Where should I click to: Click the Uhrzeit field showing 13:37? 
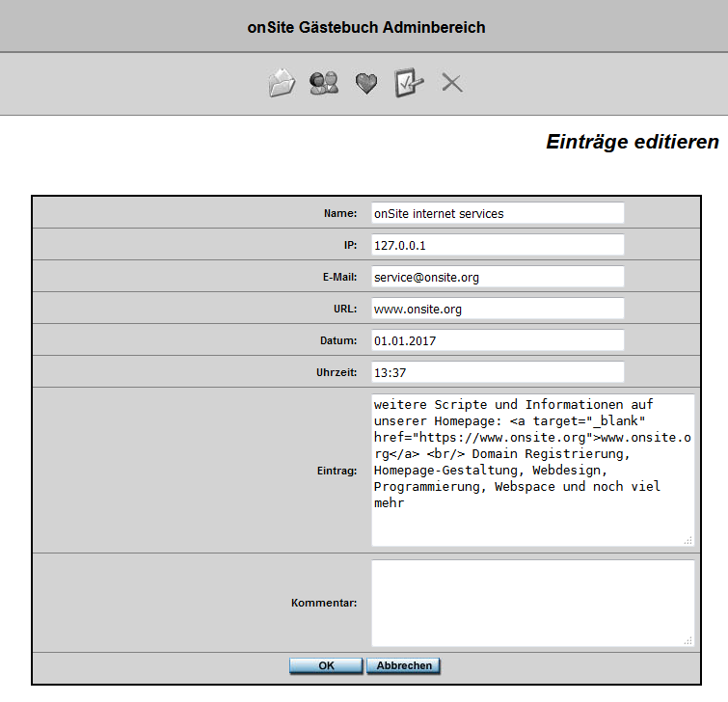[x=498, y=372]
